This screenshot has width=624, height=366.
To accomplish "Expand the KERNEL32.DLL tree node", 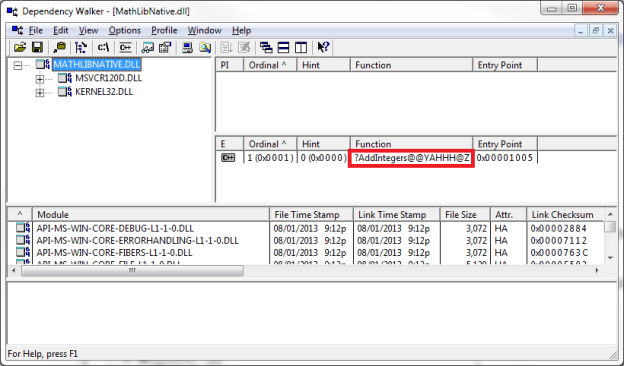I will pos(40,93).
